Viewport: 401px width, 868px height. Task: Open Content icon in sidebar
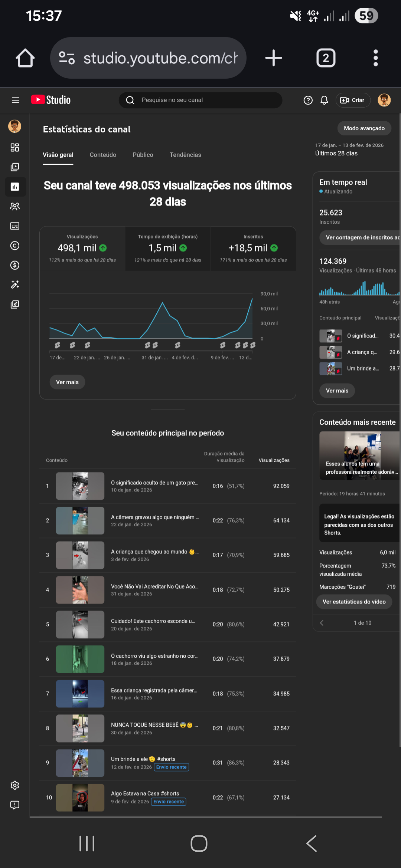click(15, 167)
